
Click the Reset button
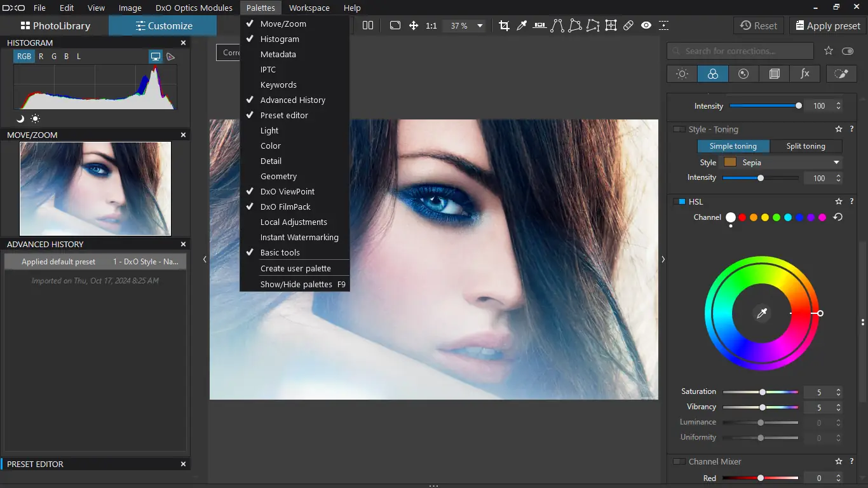pyautogui.click(x=759, y=25)
